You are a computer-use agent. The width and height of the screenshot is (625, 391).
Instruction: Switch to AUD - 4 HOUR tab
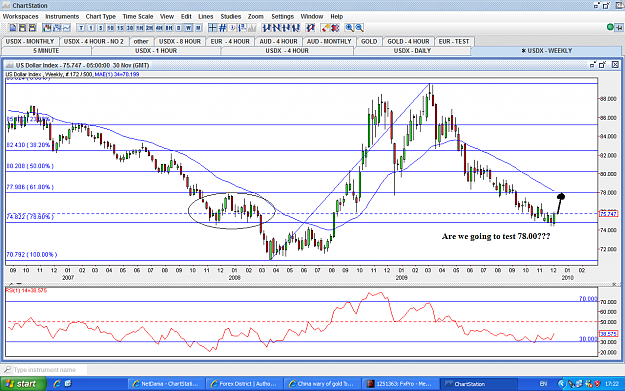279,41
